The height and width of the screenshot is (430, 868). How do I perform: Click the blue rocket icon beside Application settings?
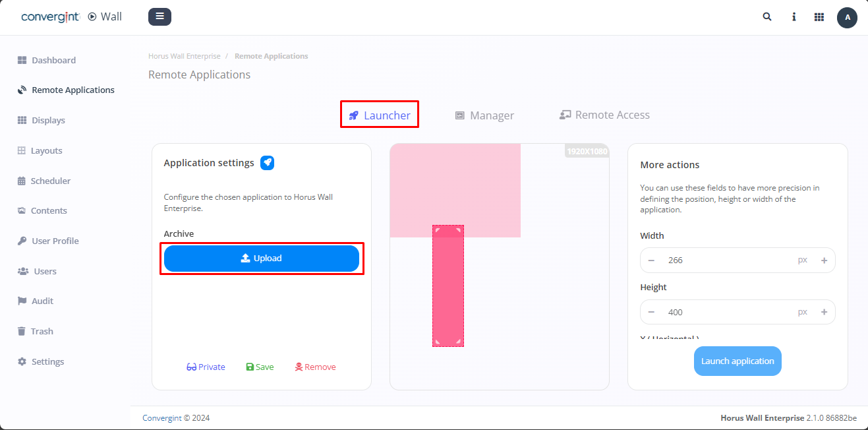tap(267, 163)
